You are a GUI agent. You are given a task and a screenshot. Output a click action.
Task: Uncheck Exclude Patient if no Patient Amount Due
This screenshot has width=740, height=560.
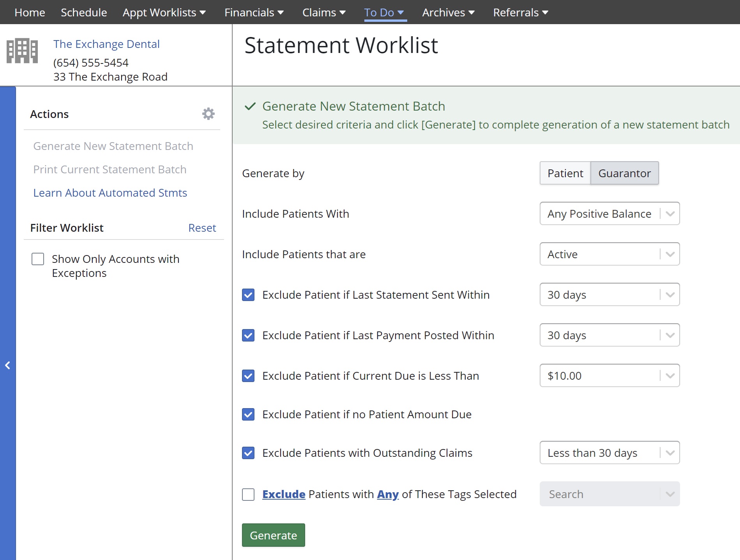point(248,414)
